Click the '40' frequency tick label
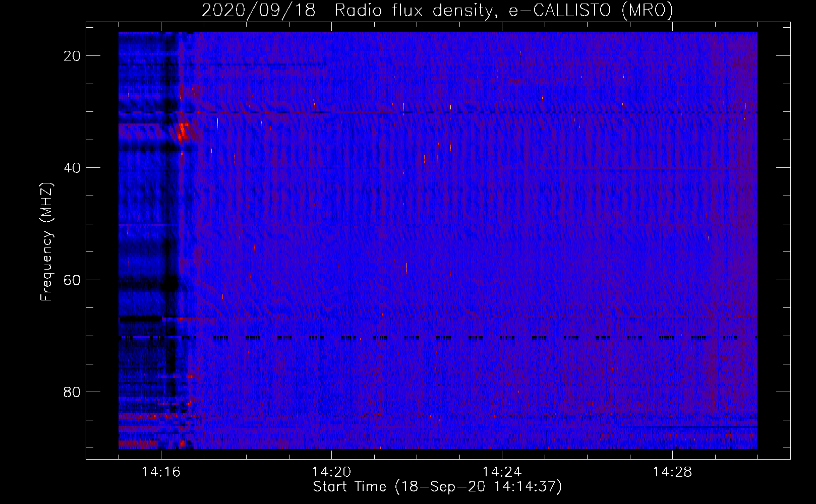The width and height of the screenshot is (816, 504). coord(72,168)
